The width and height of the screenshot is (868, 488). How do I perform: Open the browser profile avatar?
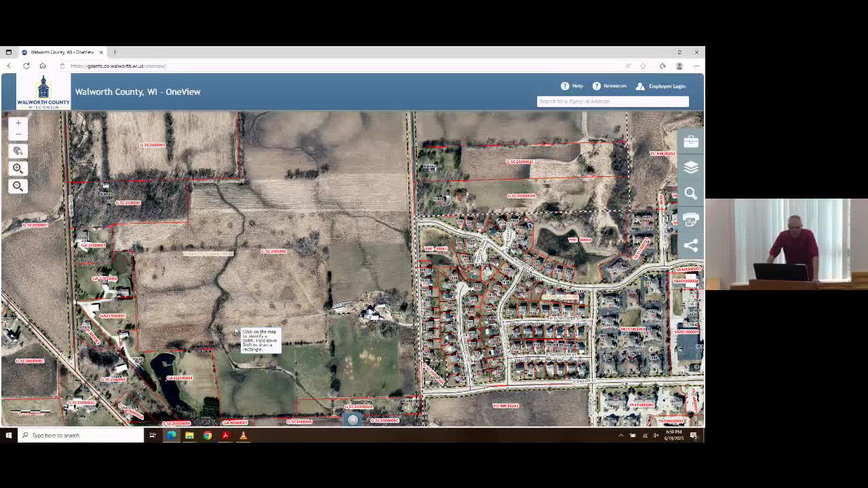tap(679, 66)
